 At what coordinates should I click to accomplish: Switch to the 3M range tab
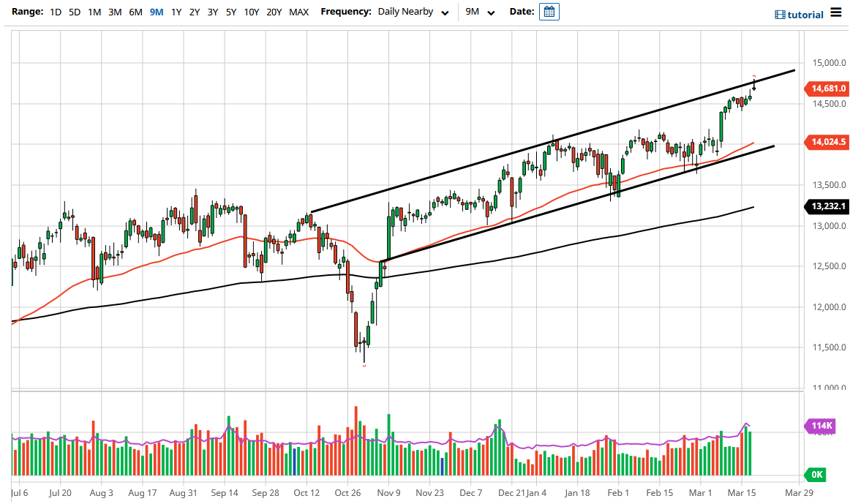tap(115, 12)
